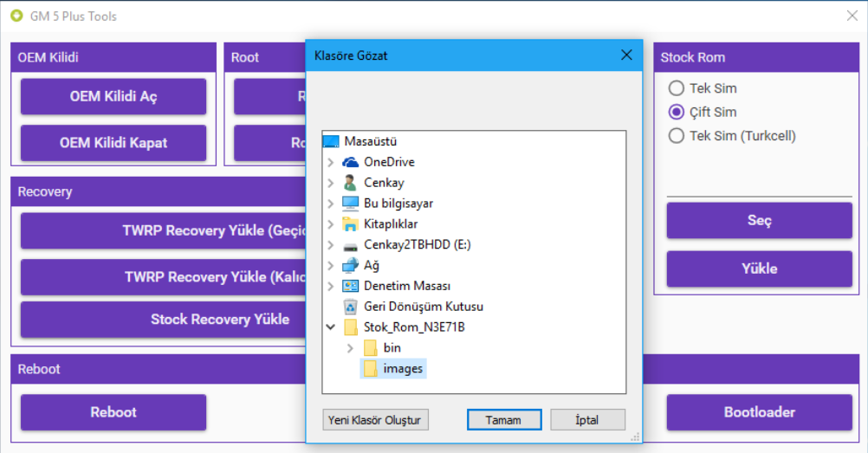
Task: Select the Tek Sim radio button
Action: pos(676,88)
